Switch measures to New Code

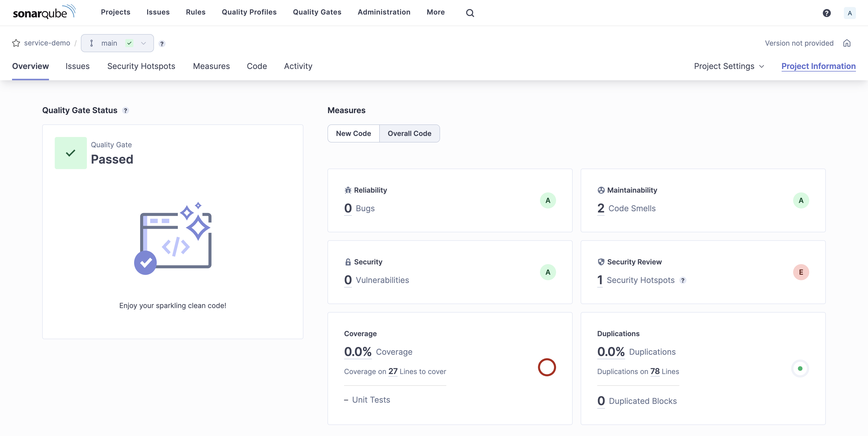(x=353, y=133)
